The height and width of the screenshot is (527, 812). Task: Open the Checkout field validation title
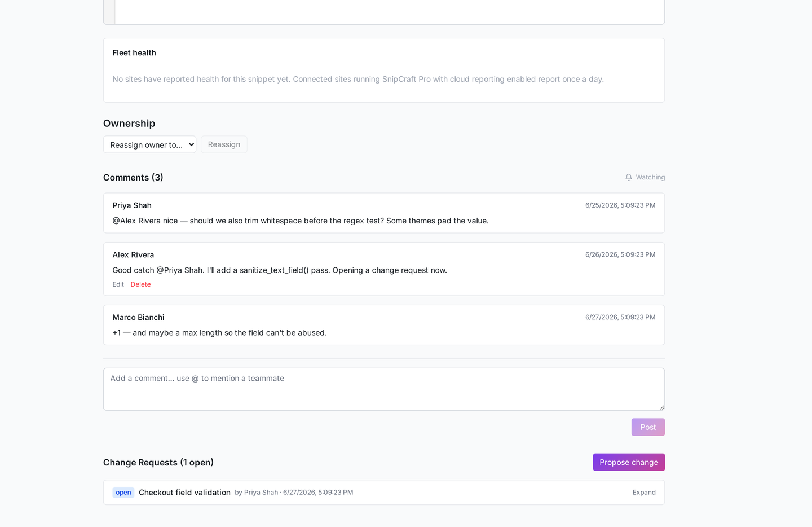(x=184, y=493)
